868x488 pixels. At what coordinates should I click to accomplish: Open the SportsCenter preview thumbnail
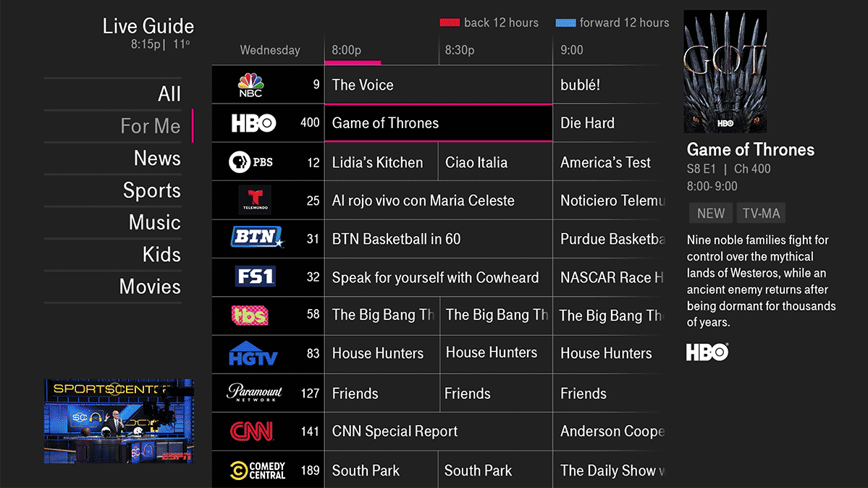point(118,421)
